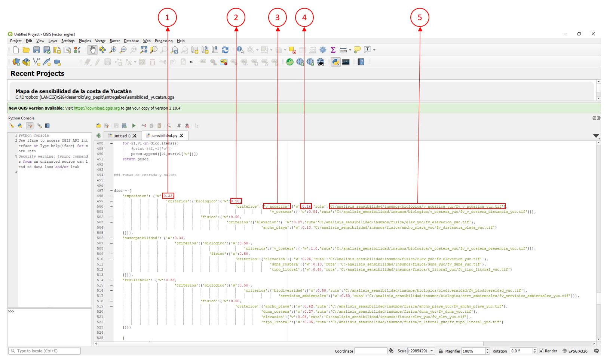Open the editor tab list dropdown triangle
613x364 pixels.
(x=596, y=136)
